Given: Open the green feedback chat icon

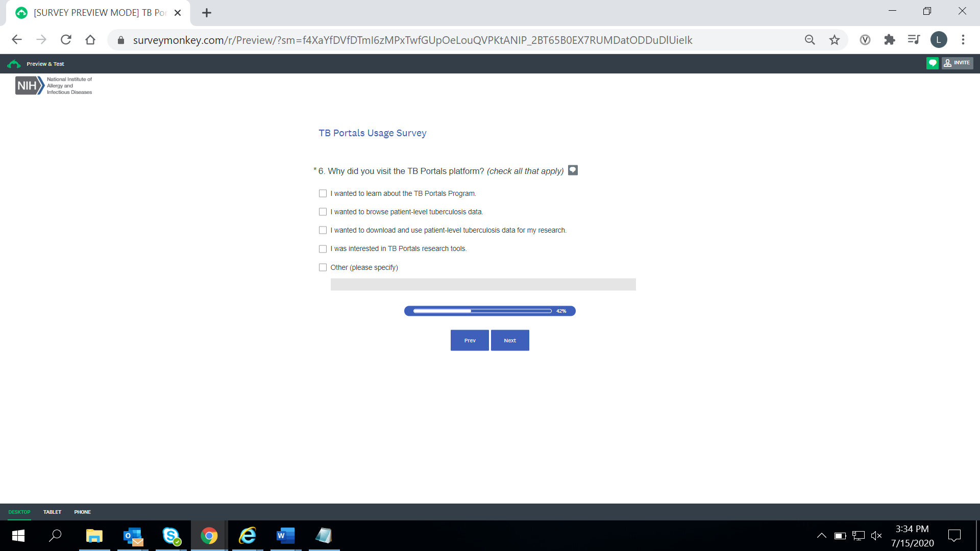Looking at the screenshot, I should [x=932, y=63].
